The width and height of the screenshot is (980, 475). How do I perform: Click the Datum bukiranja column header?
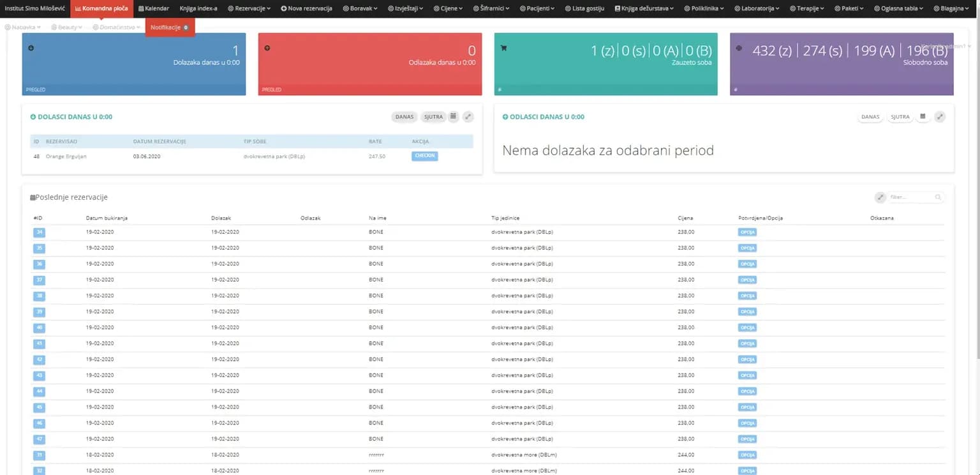[107, 218]
